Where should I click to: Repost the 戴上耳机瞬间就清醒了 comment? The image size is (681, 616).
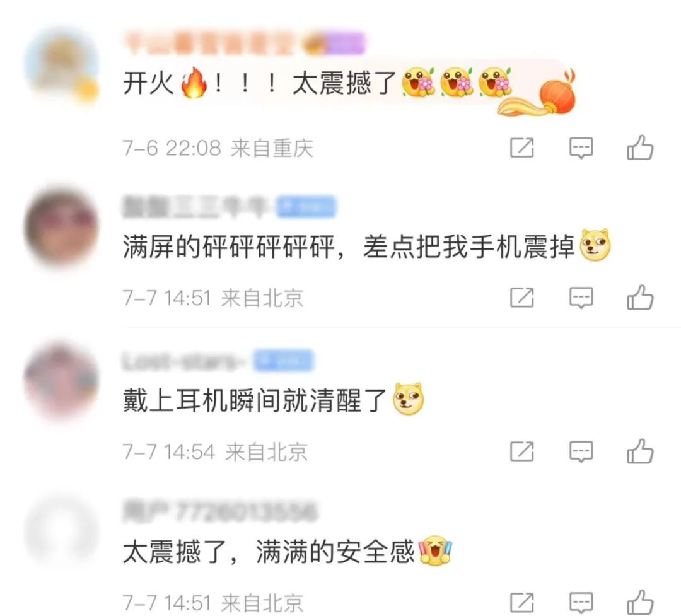521,452
